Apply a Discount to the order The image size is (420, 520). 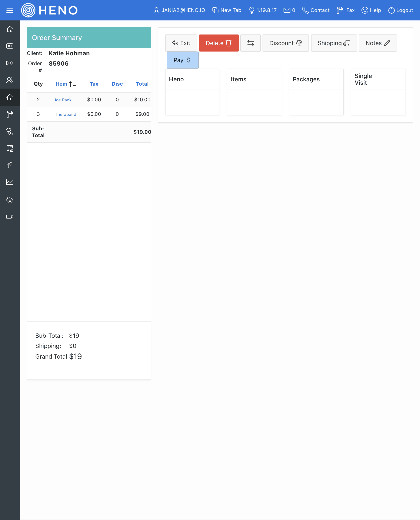(286, 43)
